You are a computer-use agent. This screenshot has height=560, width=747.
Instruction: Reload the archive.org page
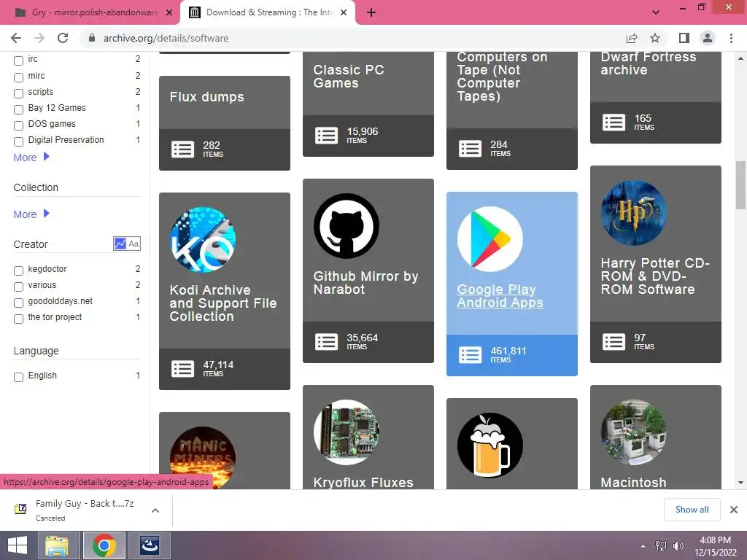click(x=63, y=38)
